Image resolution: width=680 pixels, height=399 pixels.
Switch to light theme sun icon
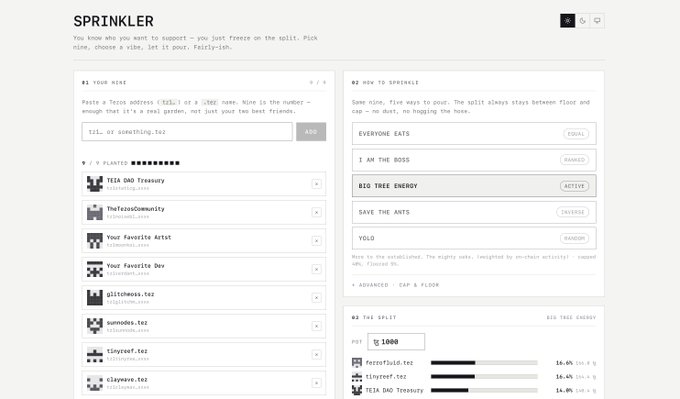pyautogui.click(x=567, y=20)
